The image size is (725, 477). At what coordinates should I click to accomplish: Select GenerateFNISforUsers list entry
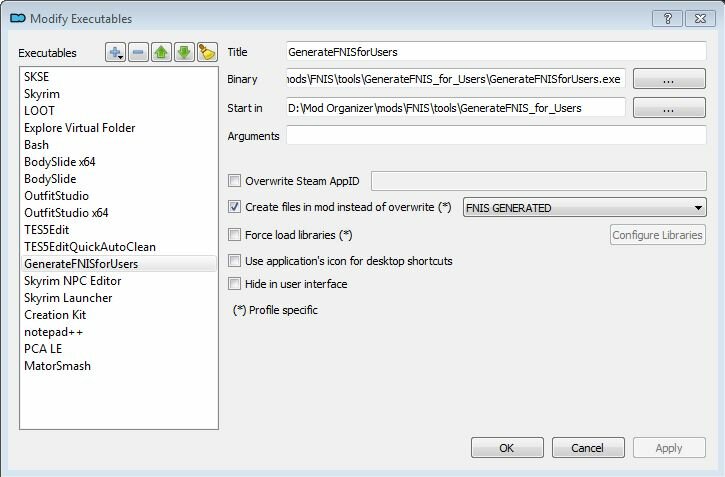[x=118, y=263]
